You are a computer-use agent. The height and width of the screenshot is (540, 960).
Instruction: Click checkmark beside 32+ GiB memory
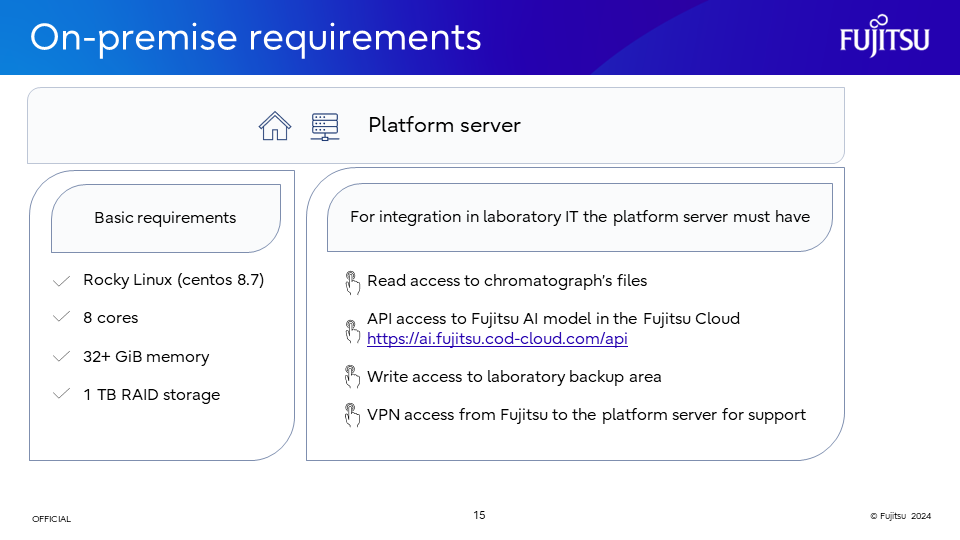pos(61,357)
